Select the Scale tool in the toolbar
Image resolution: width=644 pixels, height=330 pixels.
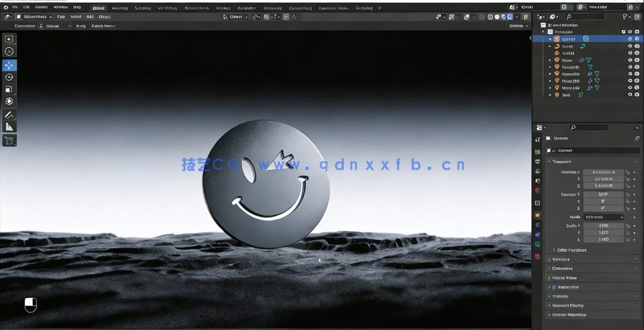pos(9,89)
